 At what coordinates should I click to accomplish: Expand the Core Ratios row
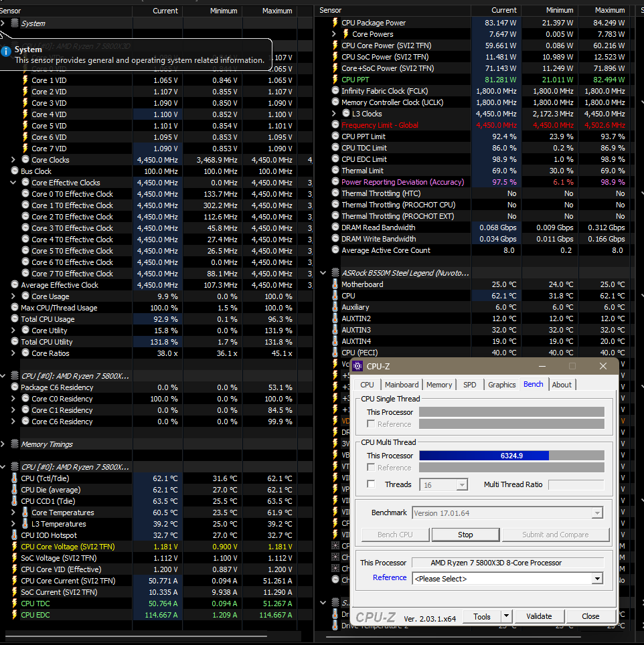(13, 353)
